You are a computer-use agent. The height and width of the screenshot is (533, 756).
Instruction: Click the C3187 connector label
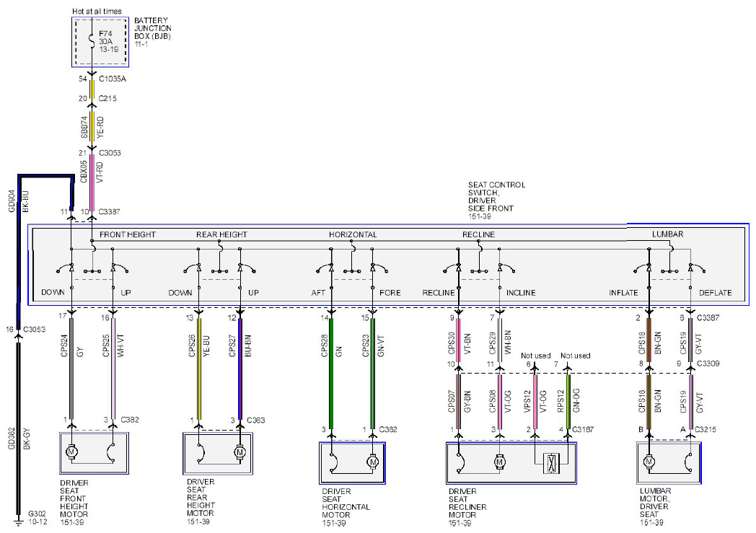click(x=583, y=429)
